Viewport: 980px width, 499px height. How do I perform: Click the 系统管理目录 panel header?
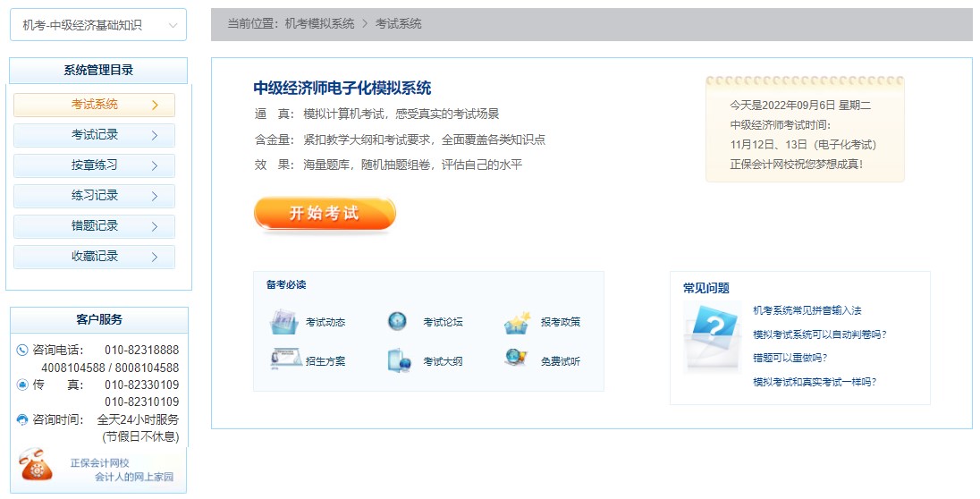98,71
